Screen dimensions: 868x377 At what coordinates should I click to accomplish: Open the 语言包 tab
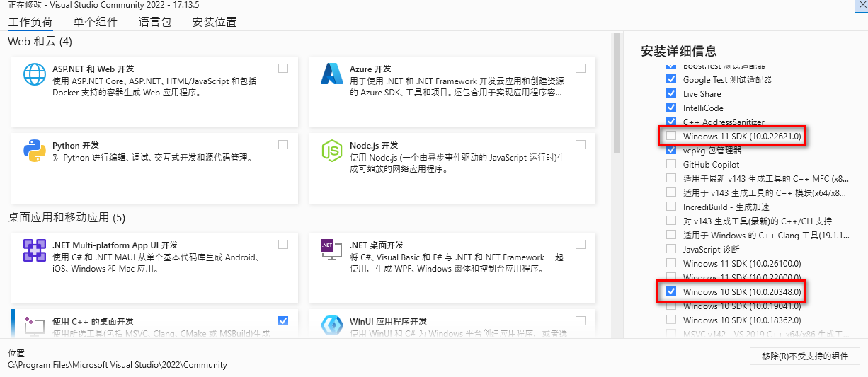point(155,22)
